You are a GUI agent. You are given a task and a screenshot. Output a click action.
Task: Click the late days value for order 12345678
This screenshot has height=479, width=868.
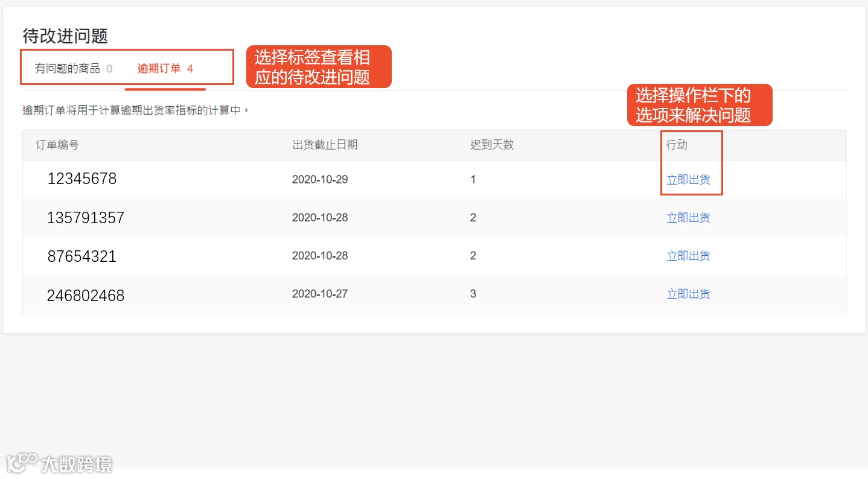click(x=473, y=180)
